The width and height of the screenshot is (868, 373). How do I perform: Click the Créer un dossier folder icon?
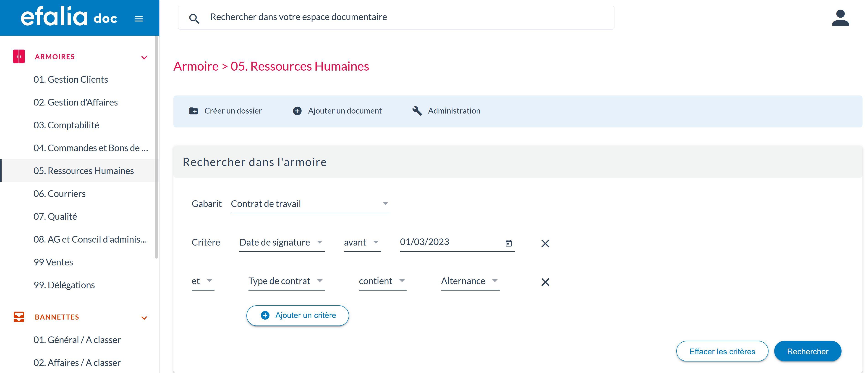[194, 111]
